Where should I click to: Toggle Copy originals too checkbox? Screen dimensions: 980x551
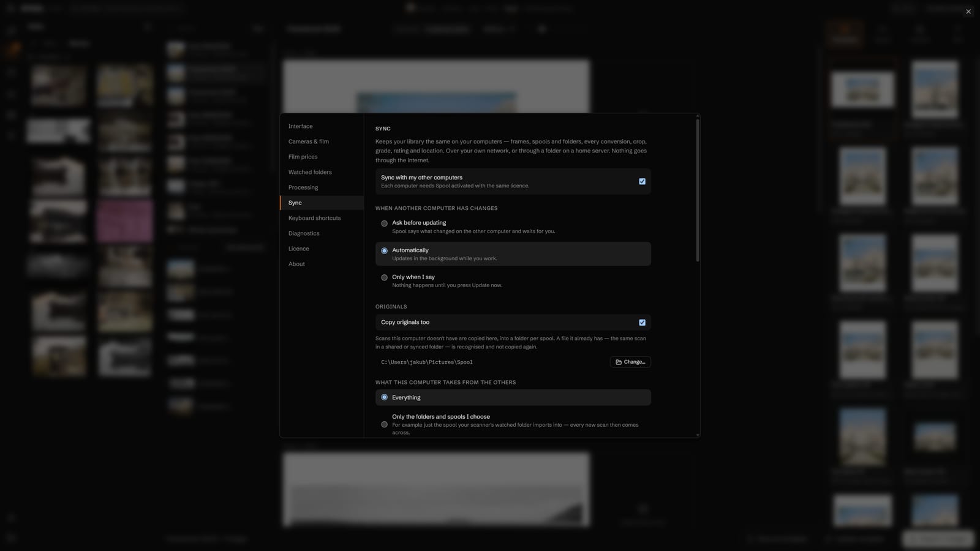[x=642, y=323]
